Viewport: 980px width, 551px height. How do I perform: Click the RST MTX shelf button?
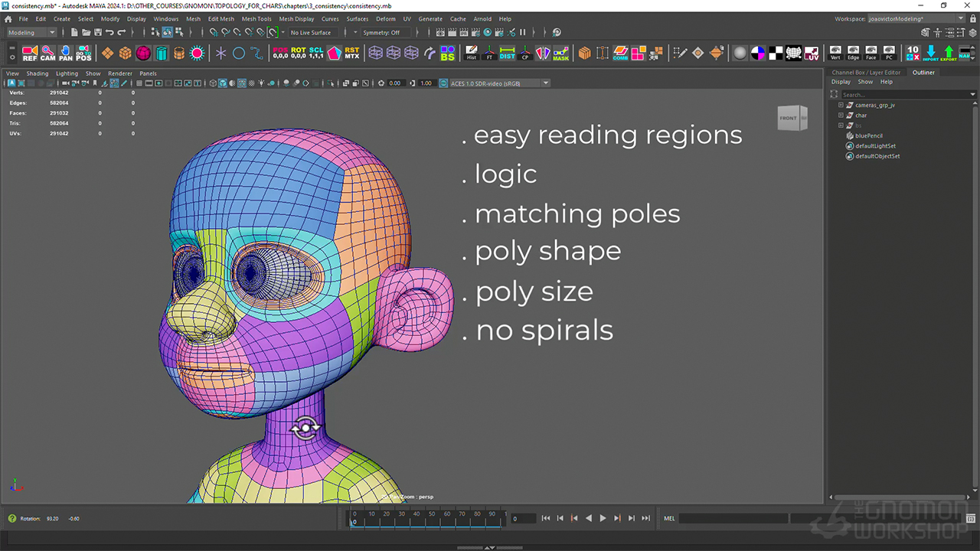(x=351, y=53)
